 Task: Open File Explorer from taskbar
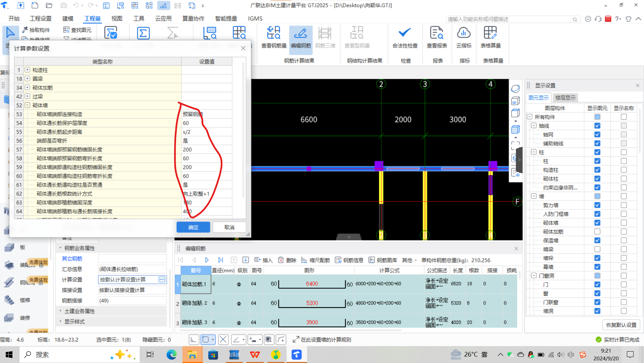192,355
